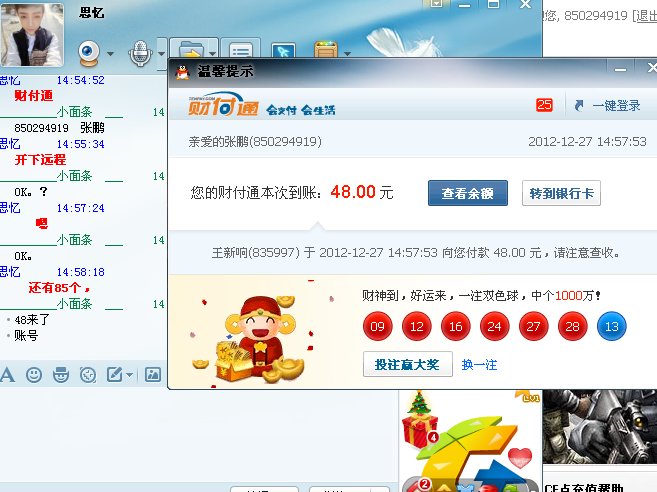Start a video call with the webcam icon

[x=88, y=53]
